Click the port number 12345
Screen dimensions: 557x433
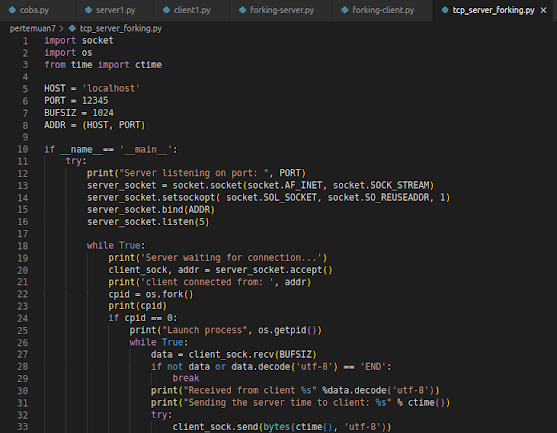point(95,101)
